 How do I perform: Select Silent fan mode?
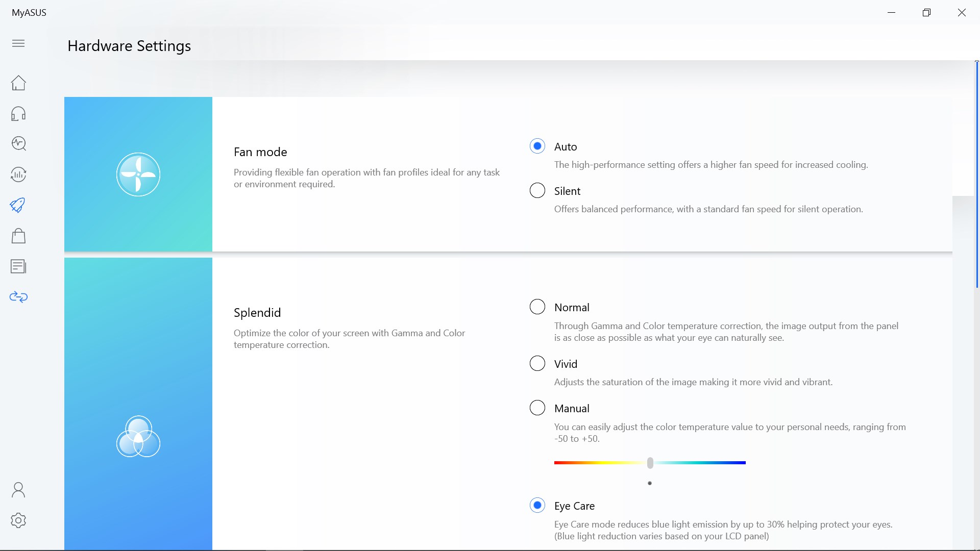537,191
